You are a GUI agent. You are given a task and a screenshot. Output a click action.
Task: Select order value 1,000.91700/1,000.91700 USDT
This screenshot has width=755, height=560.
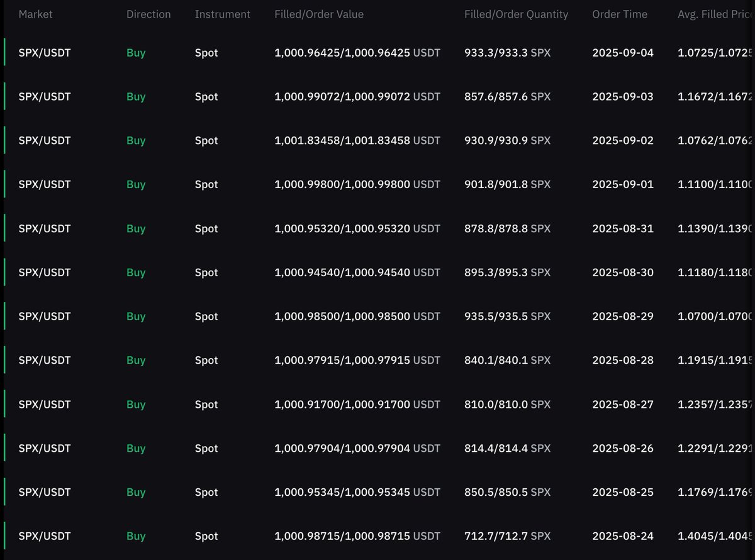pyautogui.click(x=357, y=405)
